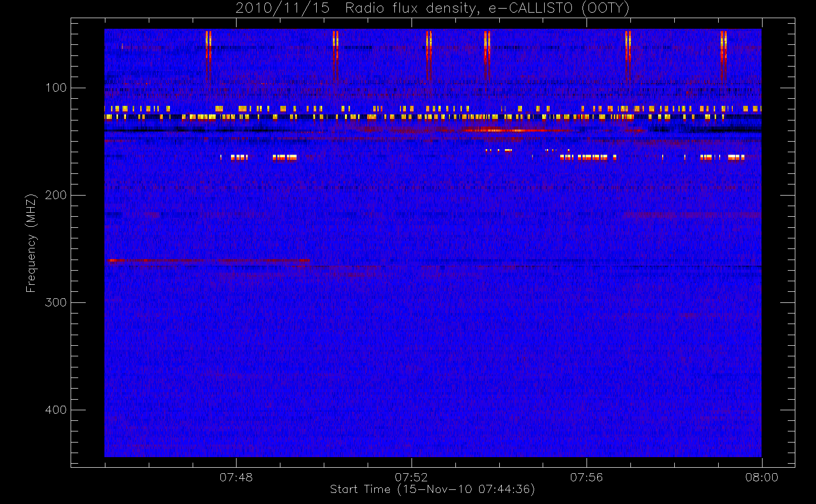Click the bright red burst streak near 140 MHz around 07:54
This screenshot has height=504, width=816.
(x=517, y=130)
